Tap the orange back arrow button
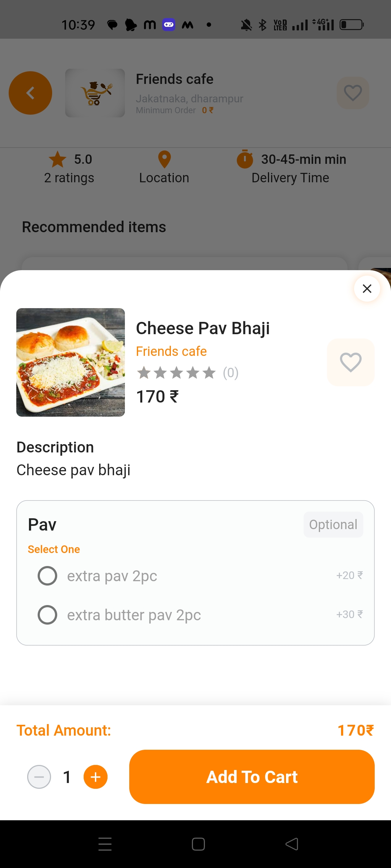The width and height of the screenshot is (391, 868). pyautogui.click(x=30, y=93)
